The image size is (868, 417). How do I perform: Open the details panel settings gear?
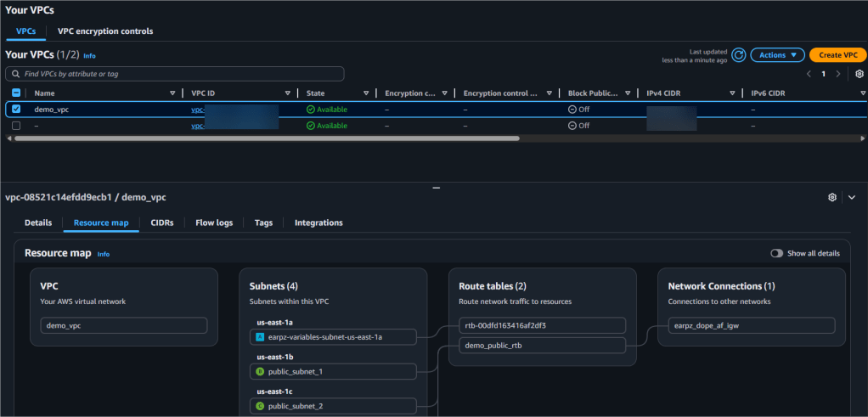point(832,197)
